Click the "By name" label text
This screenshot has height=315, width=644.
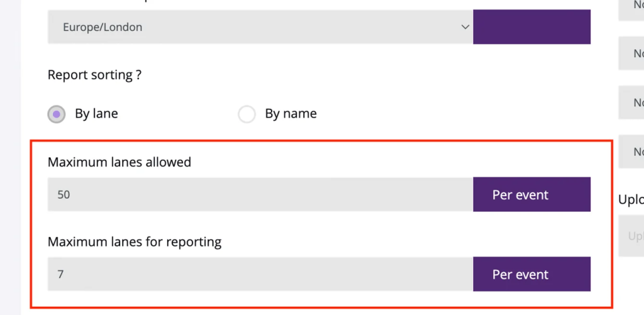(291, 114)
